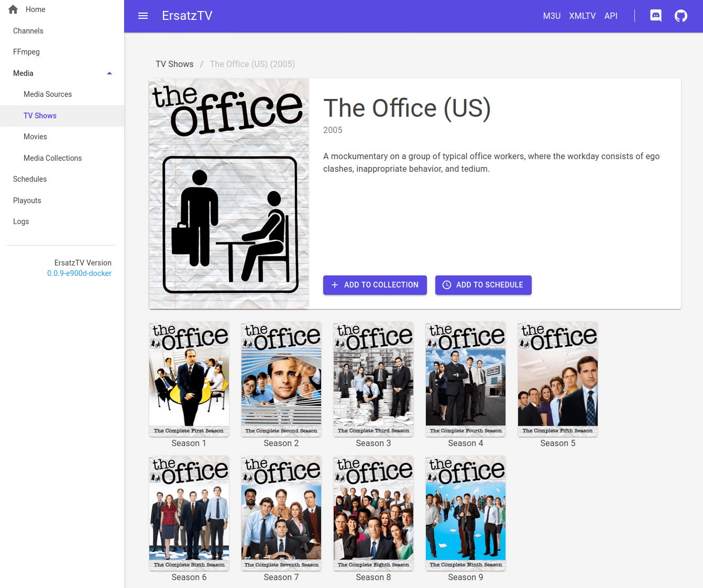This screenshot has height=588, width=703.
Task: Open Season 6 poster thumbnail
Action: point(189,513)
